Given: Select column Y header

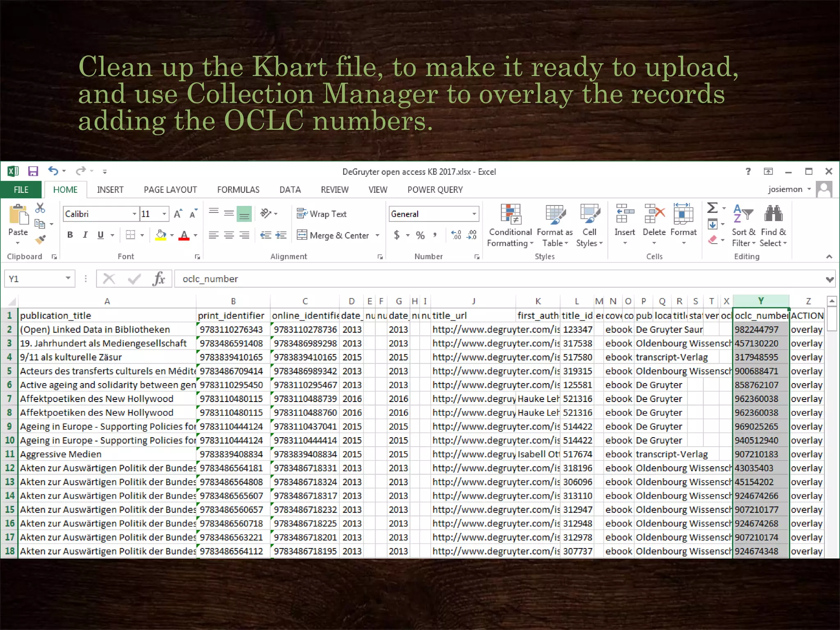Looking at the screenshot, I should [760, 301].
